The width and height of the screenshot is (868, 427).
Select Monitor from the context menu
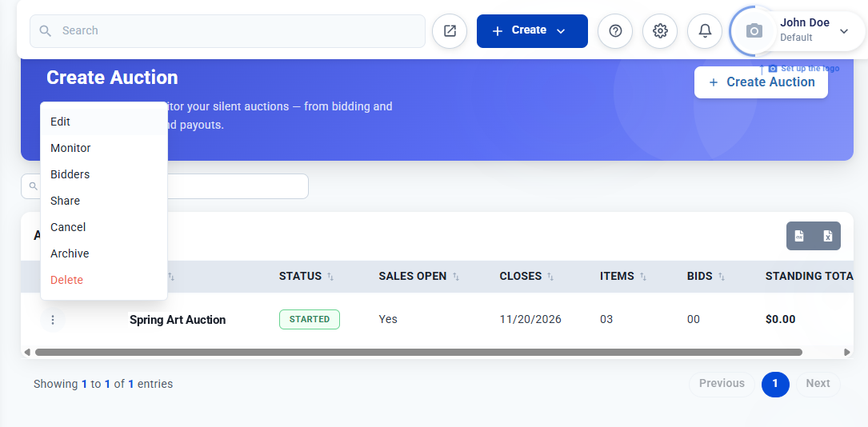click(104, 148)
